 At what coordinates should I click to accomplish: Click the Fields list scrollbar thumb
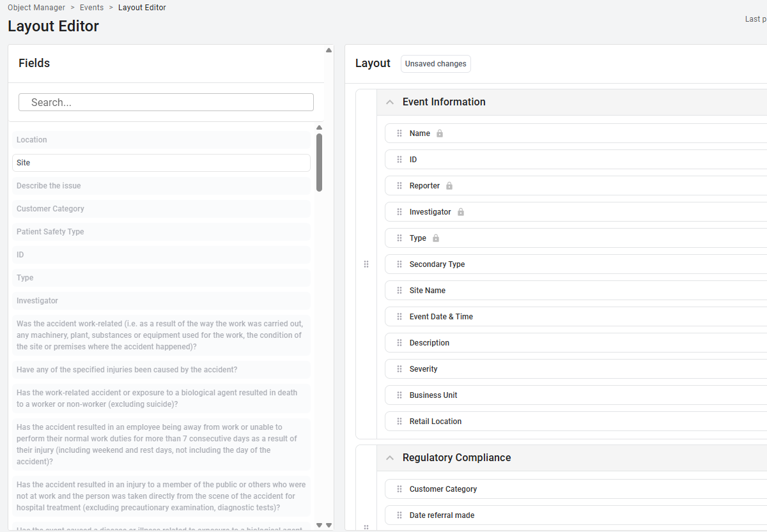click(x=319, y=162)
